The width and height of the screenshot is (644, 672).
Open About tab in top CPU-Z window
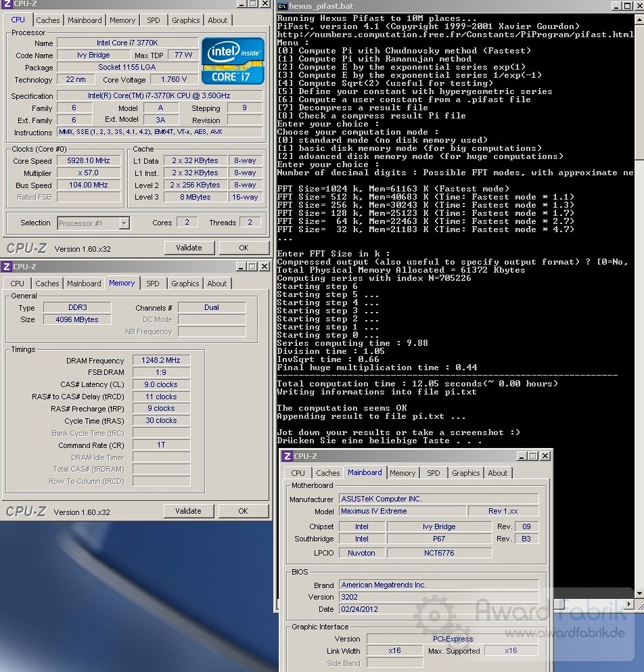218,20
